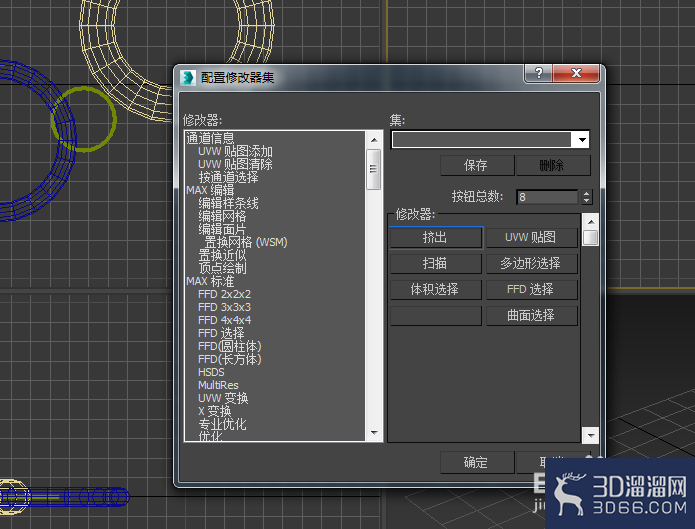695x529 pixels.
Task: Open the 集 dropdown list
Action: (x=582, y=140)
